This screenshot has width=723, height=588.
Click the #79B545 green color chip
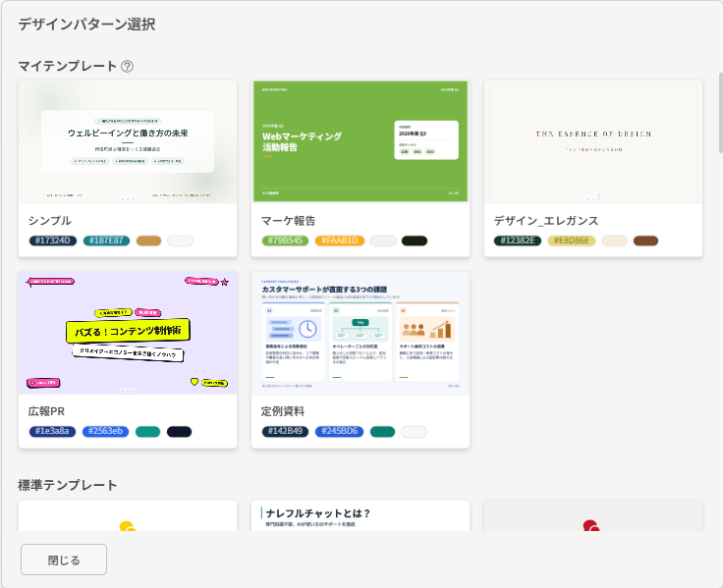point(286,241)
